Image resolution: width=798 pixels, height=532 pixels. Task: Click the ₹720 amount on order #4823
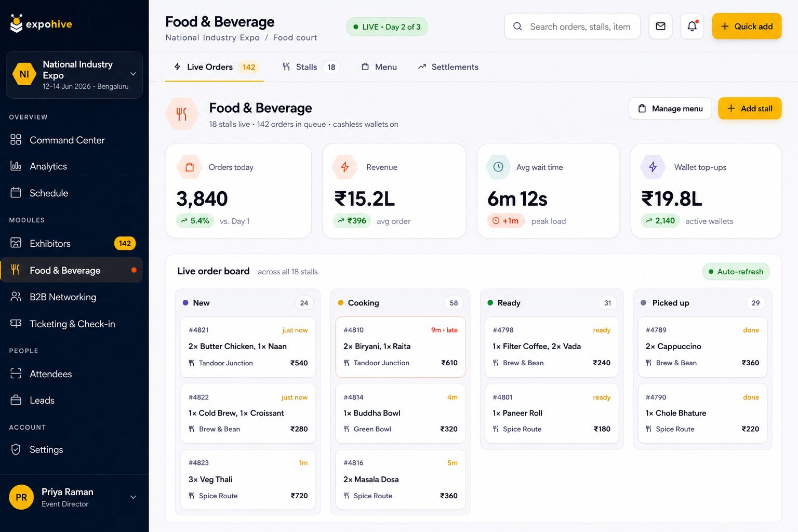point(299,496)
